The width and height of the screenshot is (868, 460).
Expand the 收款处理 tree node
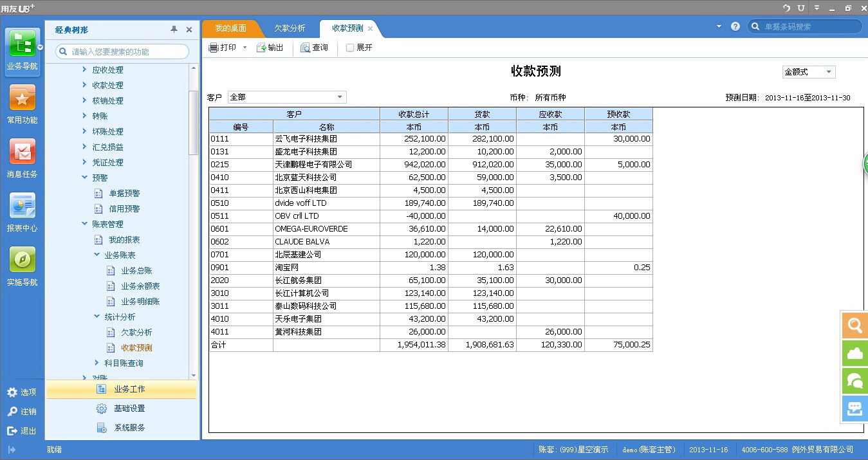click(x=84, y=85)
